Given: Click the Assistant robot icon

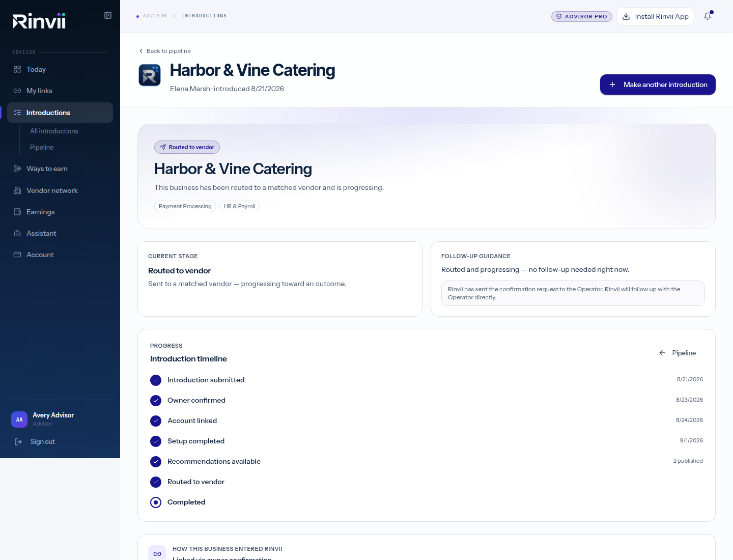Looking at the screenshot, I should (17, 233).
